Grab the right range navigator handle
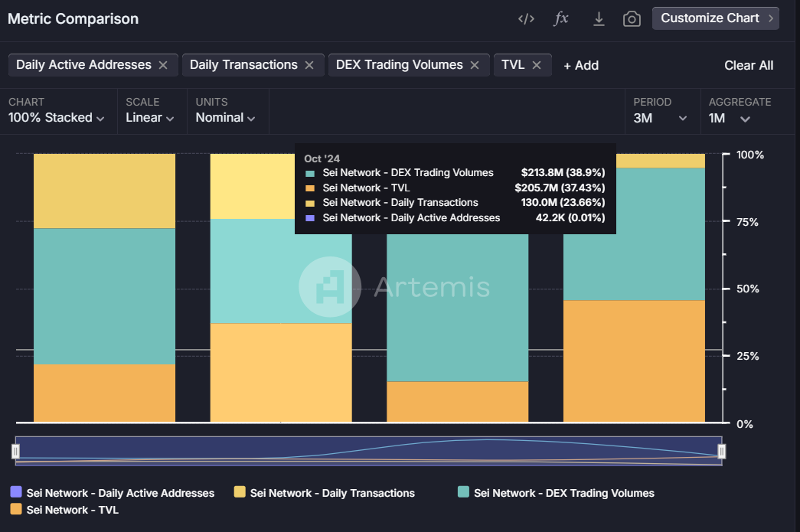This screenshot has width=800, height=532. [721, 452]
